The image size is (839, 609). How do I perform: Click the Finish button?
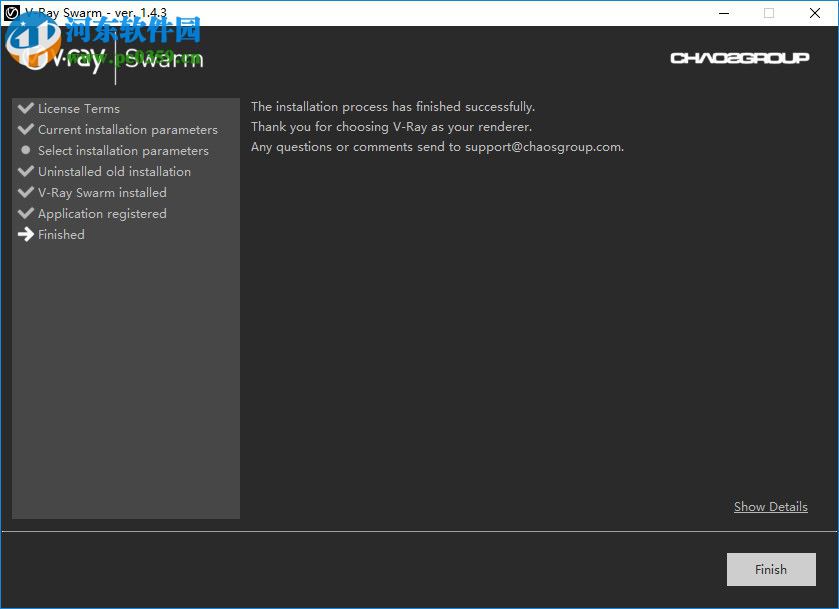(770, 569)
